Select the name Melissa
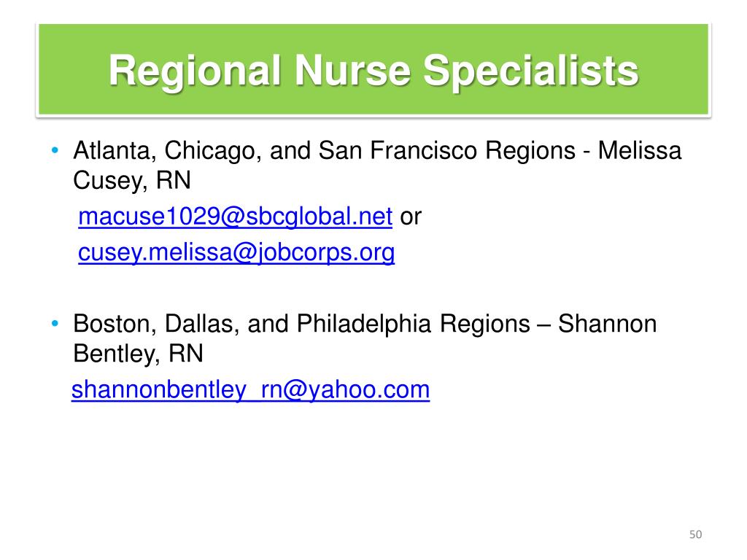 pyautogui.click(x=639, y=150)
